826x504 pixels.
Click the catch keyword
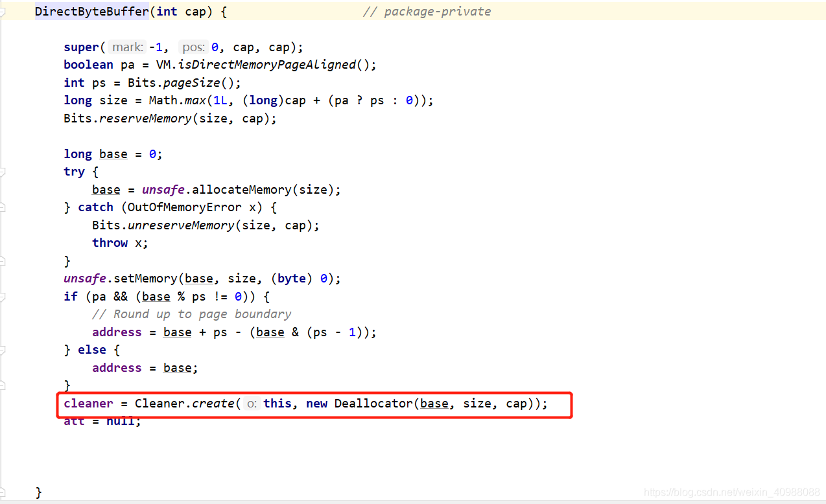click(95, 207)
